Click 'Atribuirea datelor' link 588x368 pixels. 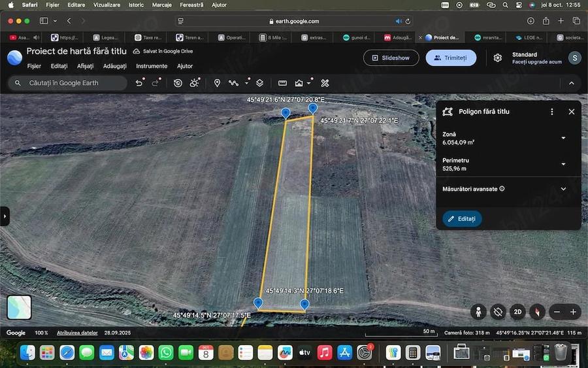point(77,333)
